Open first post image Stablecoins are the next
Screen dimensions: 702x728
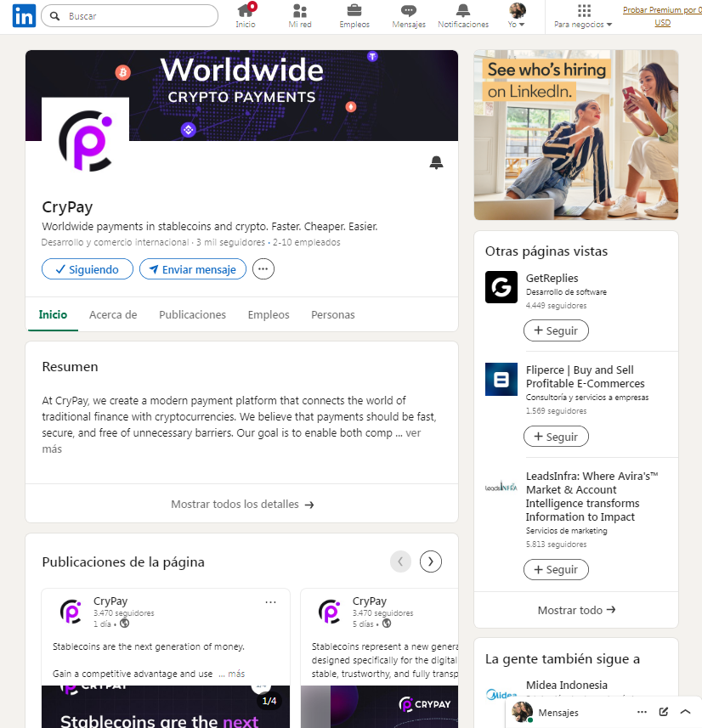pos(166,707)
